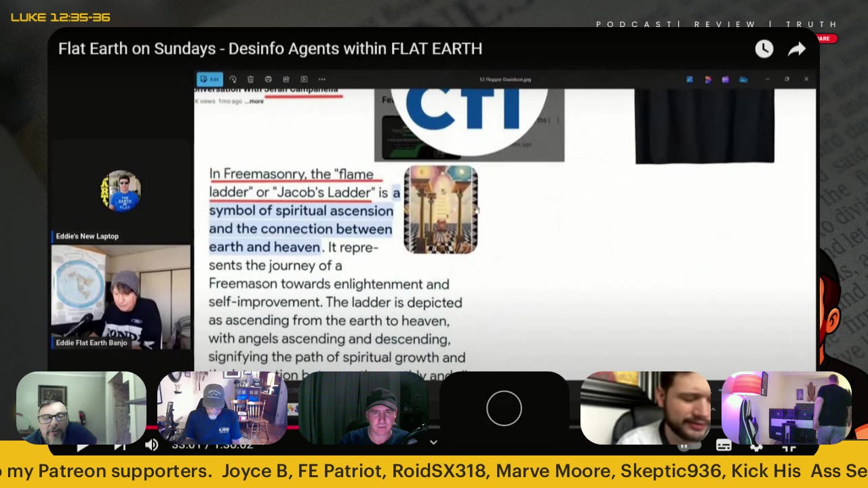Click the text 'earth and heaven'
868x488 pixels.
[x=264, y=247]
